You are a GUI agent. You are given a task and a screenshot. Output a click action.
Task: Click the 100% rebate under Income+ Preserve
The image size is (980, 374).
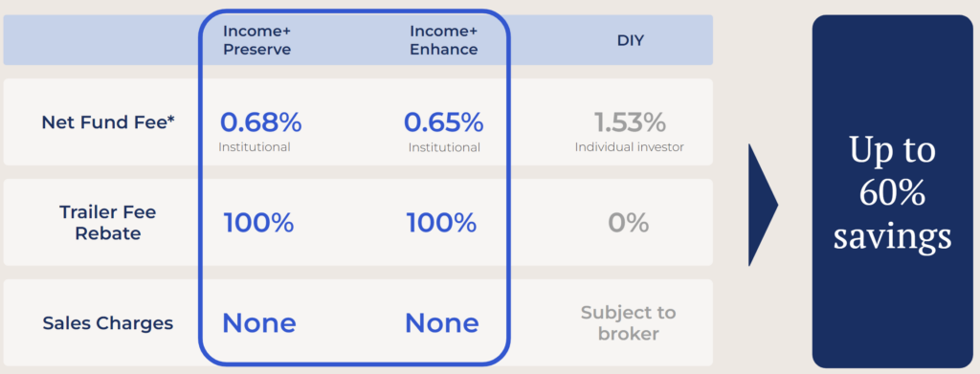point(258,223)
